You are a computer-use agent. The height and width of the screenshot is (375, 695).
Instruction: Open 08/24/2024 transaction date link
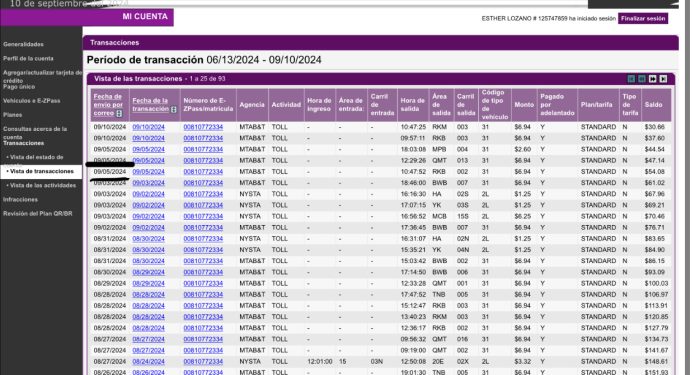coord(148,361)
